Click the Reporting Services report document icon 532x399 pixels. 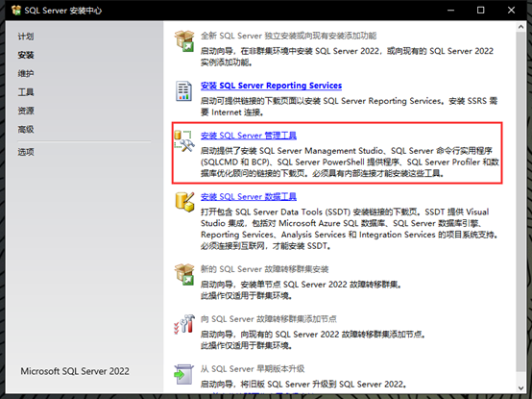click(x=183, y=91)
